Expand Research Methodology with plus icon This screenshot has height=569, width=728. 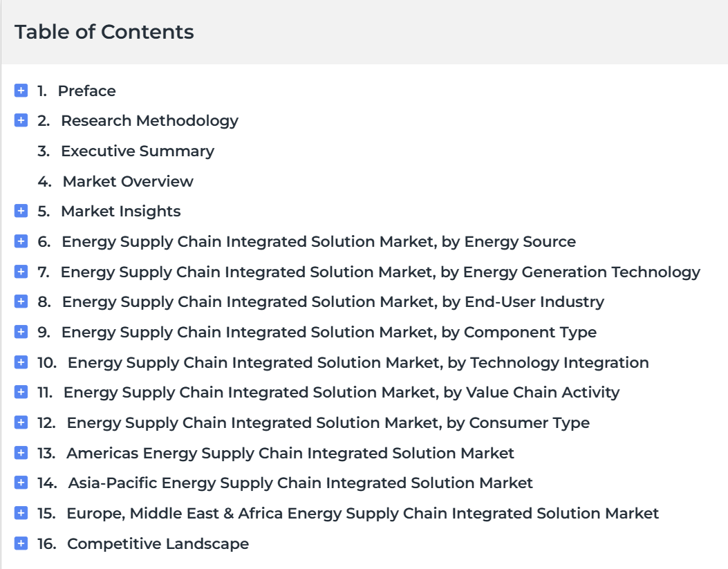click(x=21, y=120)
